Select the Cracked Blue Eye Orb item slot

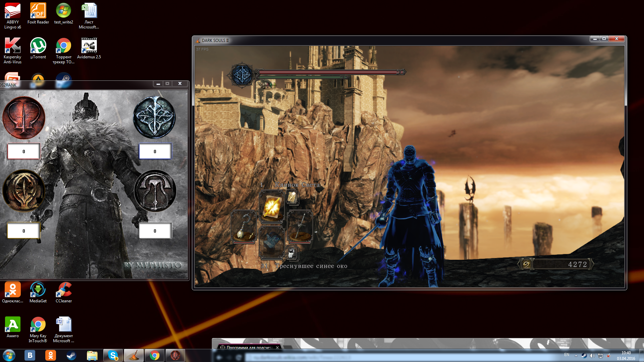[272, 243]
